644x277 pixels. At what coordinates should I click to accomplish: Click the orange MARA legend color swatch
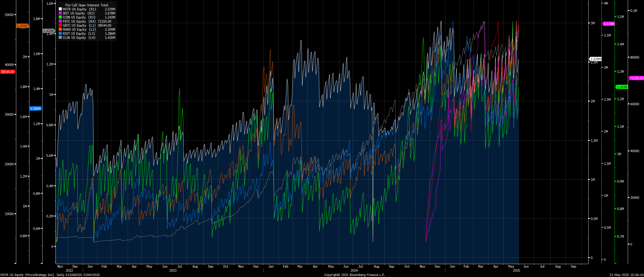click(x=60, y=29)
